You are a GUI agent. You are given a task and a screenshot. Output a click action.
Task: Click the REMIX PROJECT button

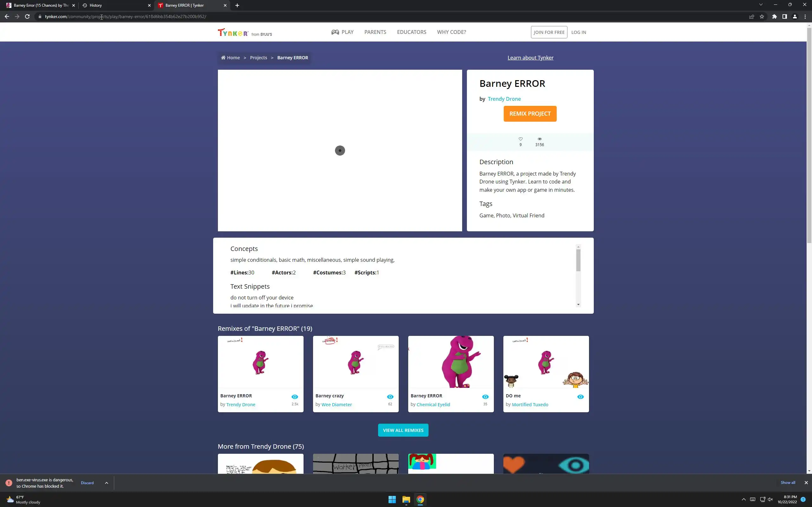coord(529,114)
